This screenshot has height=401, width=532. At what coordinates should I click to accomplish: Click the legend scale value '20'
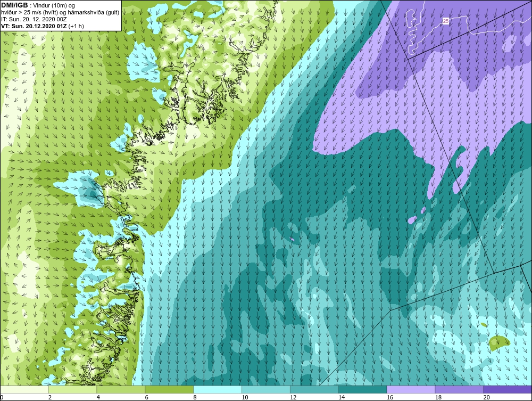click(x=487, y=397)
